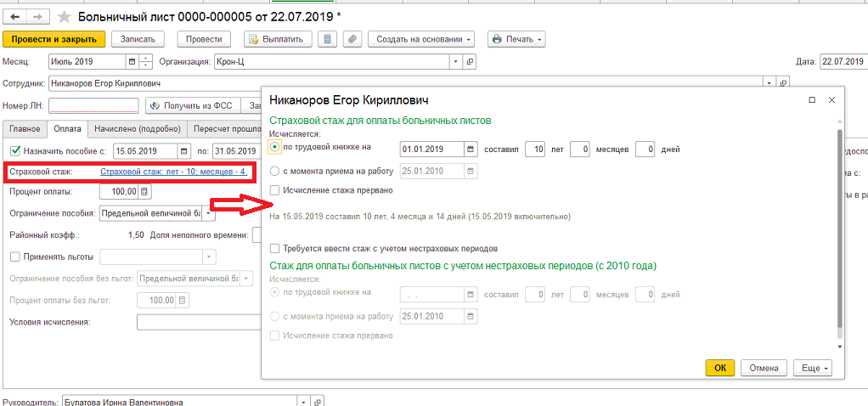Image resolution: width=868 pixels, height=406 pixels.
Task: Select radio с момента приема на работу
Action: (x=274, y=172)
